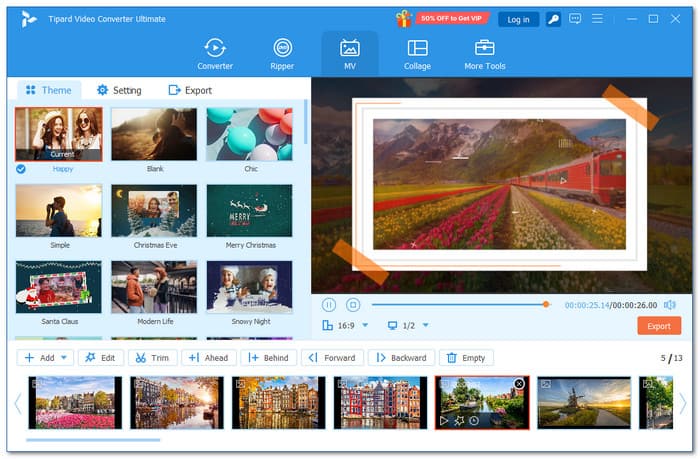The width and height of the screenshot is (700, 459).
Task: Set duration clock icon on selected clip
Action: pos(474,420)
